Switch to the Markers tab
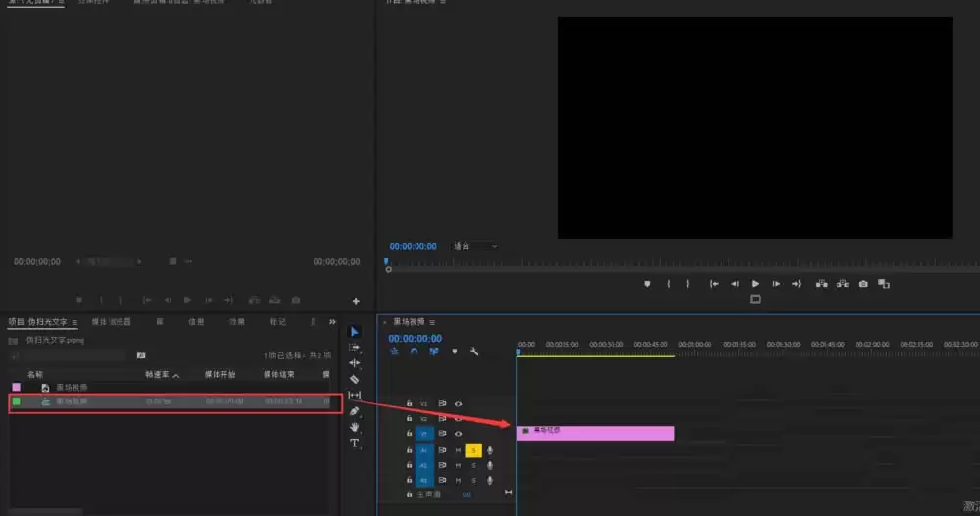 278,322
